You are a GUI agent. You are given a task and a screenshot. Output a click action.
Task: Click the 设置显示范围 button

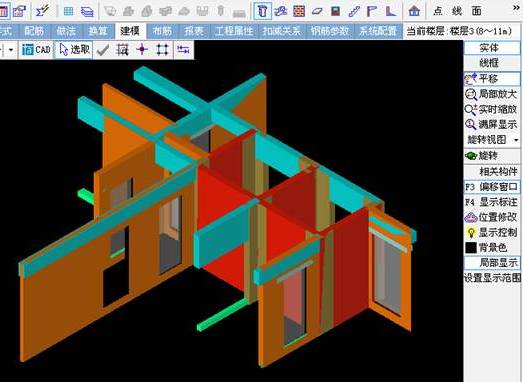493,278
